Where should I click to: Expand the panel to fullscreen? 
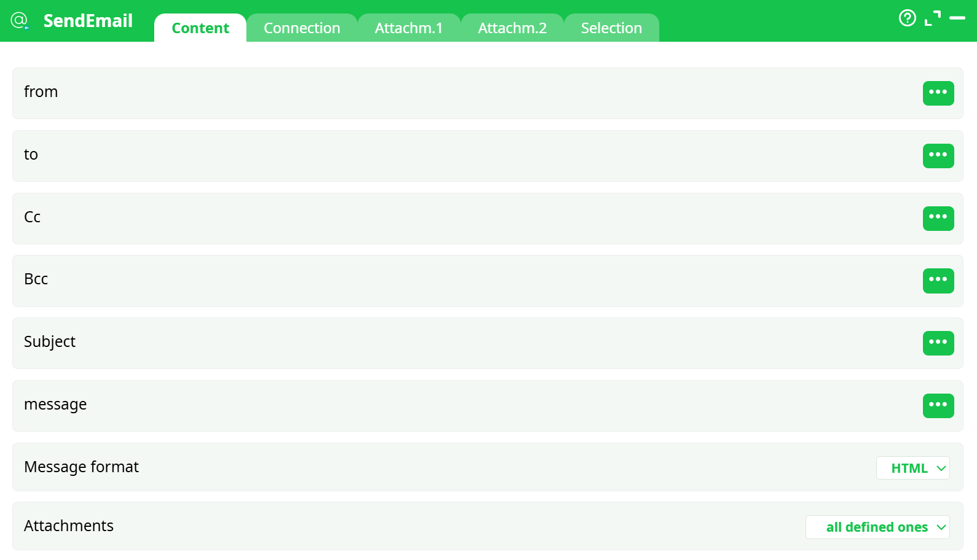[932, 18]
